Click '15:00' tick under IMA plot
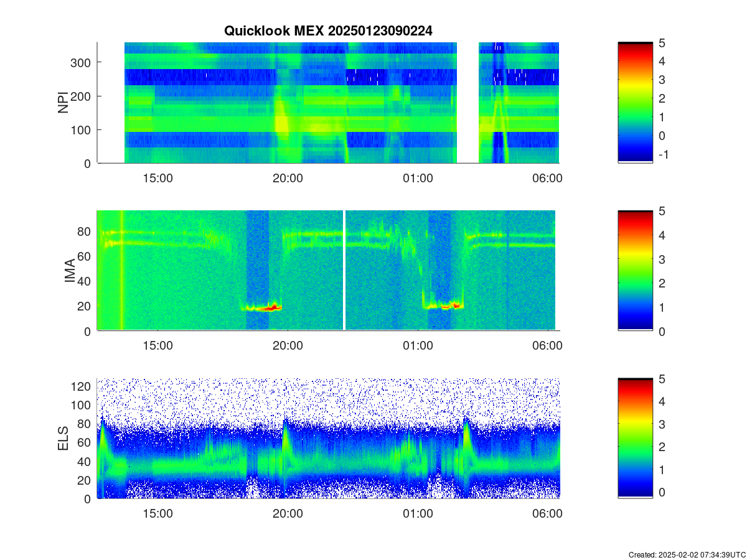This screenshot has height=560, width=747. pos(158,346)
